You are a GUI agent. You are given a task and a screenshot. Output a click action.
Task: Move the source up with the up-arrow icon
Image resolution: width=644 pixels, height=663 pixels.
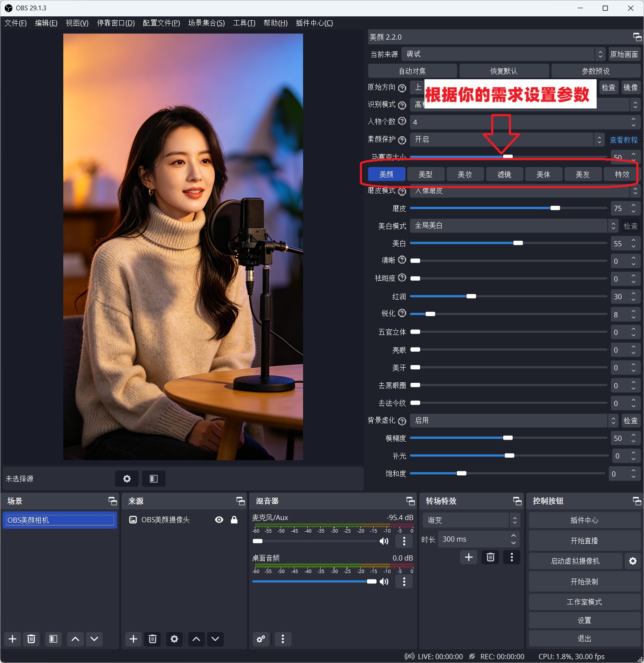click(x=196, y=639)
